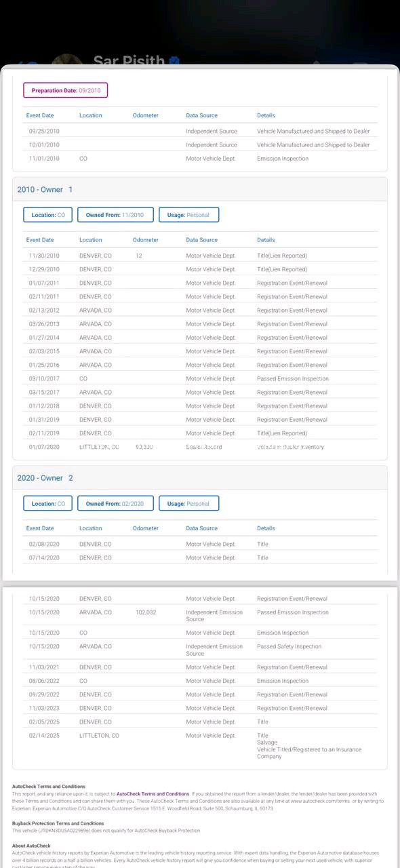
Task: Select the Owned From: 11/2010 badge
Action: click(x=115, y=215)
